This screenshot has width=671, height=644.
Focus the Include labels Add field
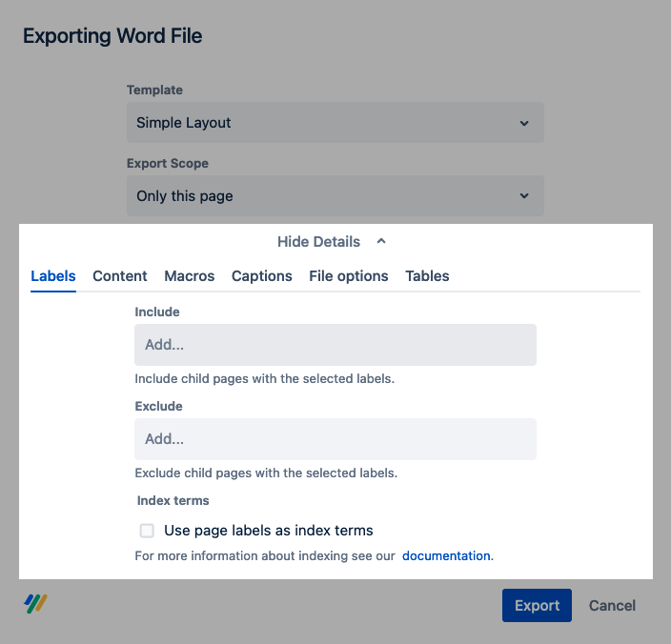[335, 345]
